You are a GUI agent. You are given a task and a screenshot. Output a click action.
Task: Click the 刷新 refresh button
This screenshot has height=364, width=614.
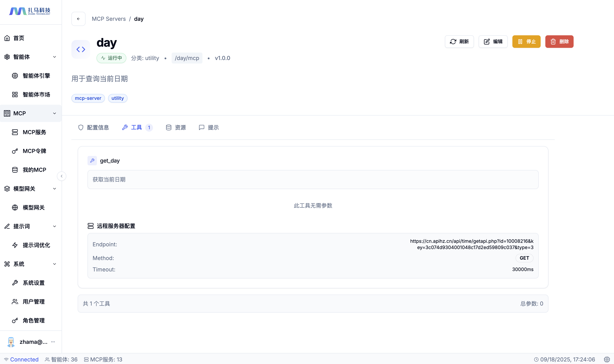[x=459, y=41]
